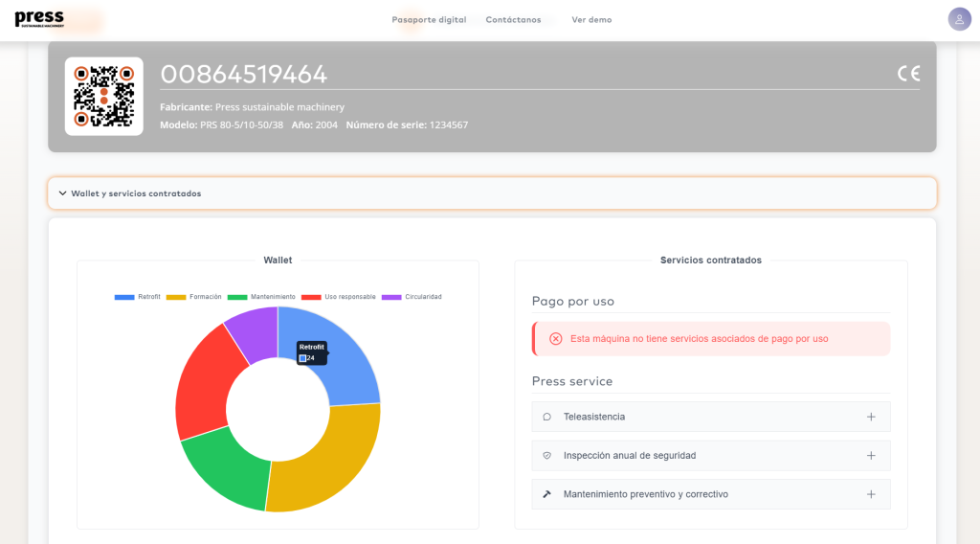Click Mantenimiento preventivo y correctivo label
The height and width of the screenshot is (544, 980).
[646, 494]
